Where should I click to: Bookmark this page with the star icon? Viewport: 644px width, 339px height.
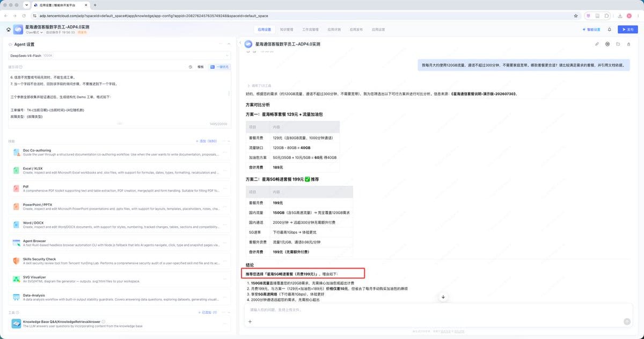pyautogui.click(x=576, y=16)
